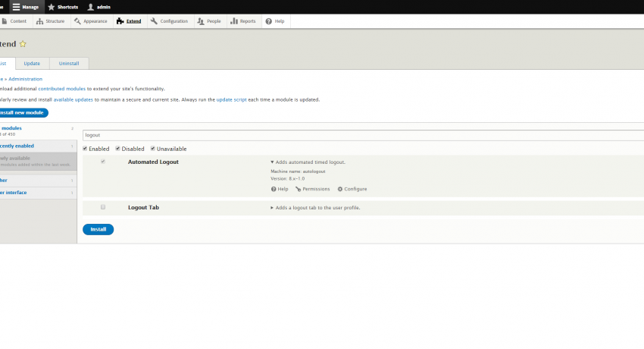Click the logout module filter field
This screenshot has height=349, width=644.
363,135
